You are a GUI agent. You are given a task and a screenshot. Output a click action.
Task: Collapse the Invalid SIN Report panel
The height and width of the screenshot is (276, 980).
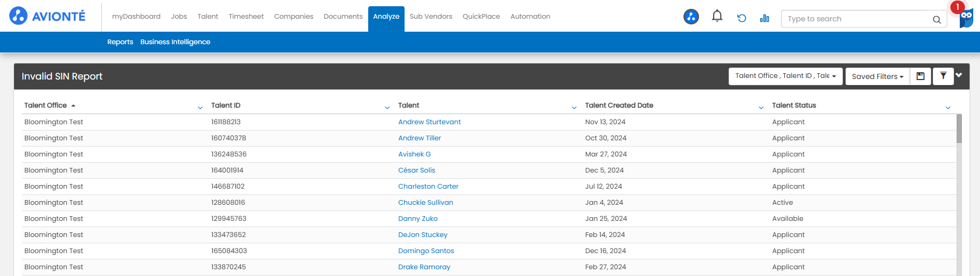click(x=959, y=75)
